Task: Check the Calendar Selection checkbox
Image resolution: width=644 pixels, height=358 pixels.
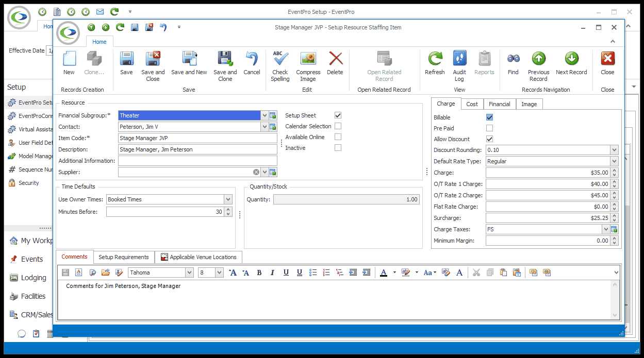Action: coord(338,126)
